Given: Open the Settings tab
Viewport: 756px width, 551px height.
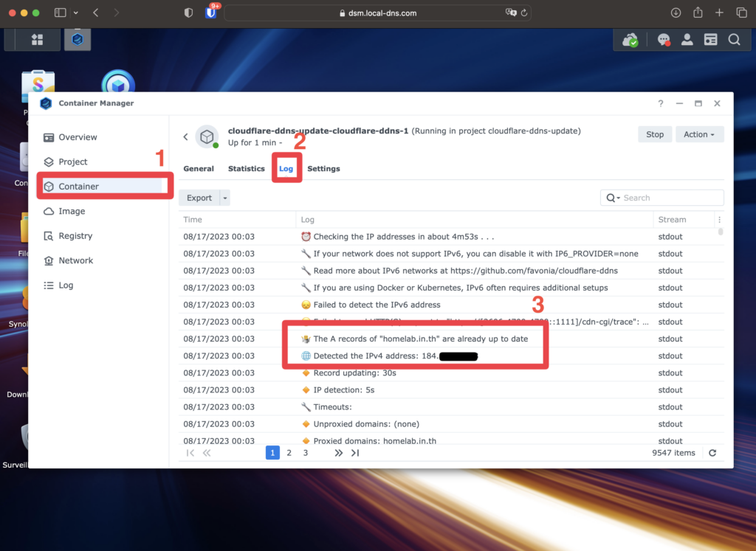Looking at the screenshot, I should (323, 169).
